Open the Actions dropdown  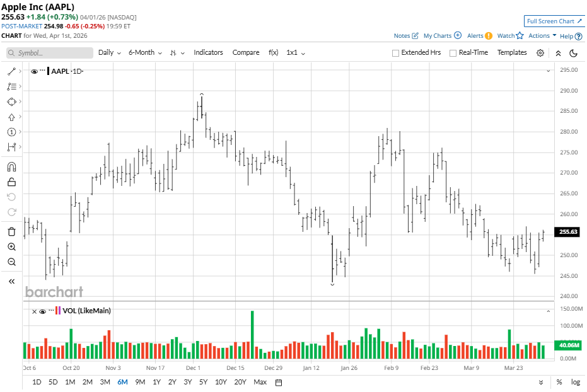point(542,35)
